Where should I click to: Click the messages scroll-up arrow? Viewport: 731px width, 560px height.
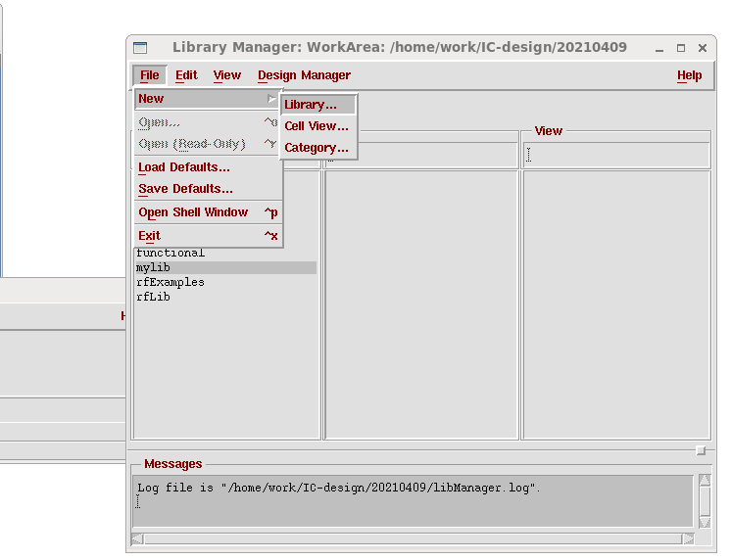coord(704,481)
